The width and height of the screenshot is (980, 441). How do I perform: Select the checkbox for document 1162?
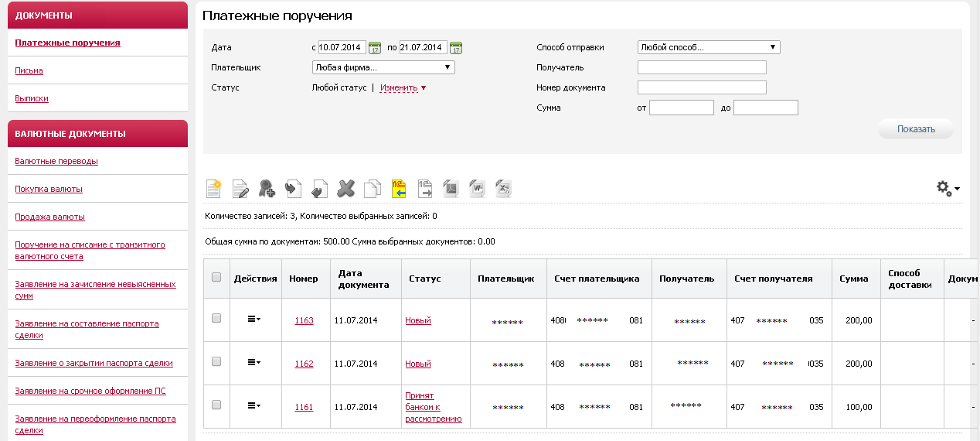point(216,361)
